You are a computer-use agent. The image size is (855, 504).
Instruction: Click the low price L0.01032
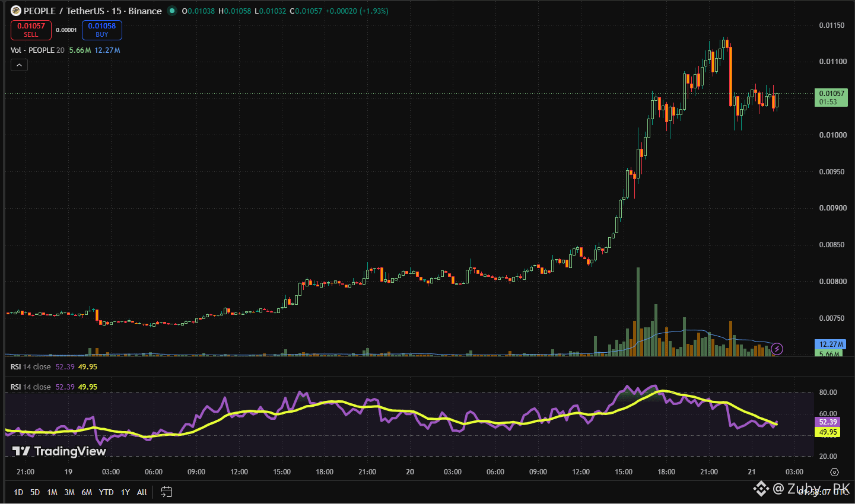271,11
